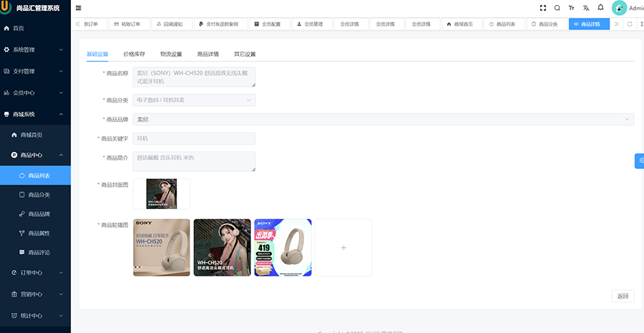Click the logo of 尚品汇管理系统
The height and width of the screenshot is (333, 644).
(6, 7)
